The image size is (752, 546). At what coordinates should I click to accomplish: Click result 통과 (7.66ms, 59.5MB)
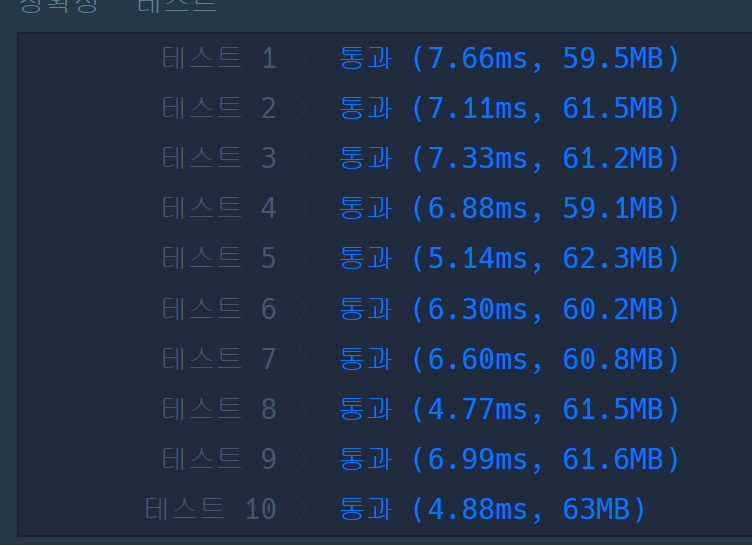tap(509, 59)
